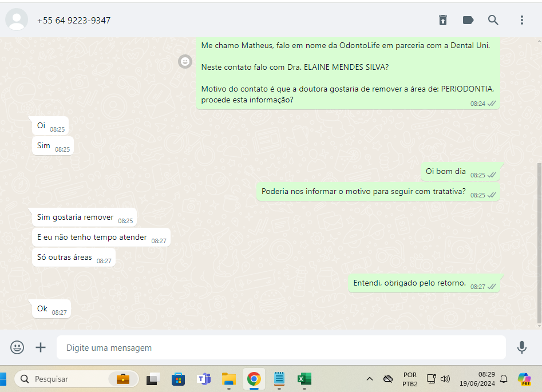The height and width of the screenshot is (392, 542).
Task: Open the contact's profile picture
Action: [x=17, y=20]
